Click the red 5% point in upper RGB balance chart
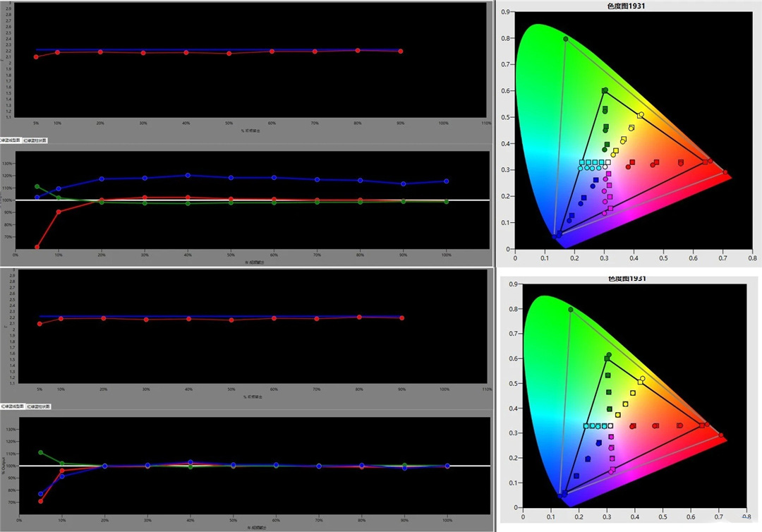This screenshot has height=532, width=762. pyautogui.click(x=37, y=247)
